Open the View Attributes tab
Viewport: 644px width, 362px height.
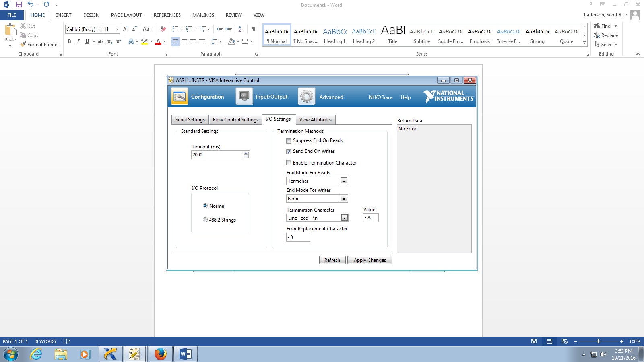[316, 120]
